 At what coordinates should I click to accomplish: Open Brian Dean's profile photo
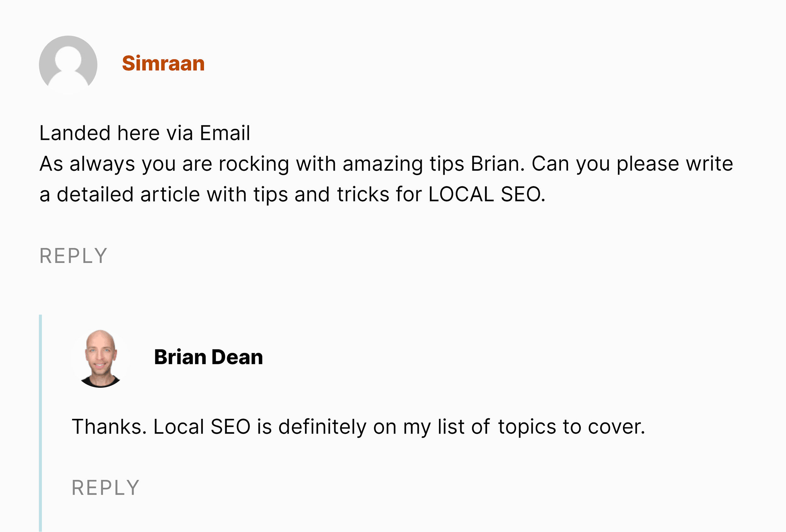100,358
